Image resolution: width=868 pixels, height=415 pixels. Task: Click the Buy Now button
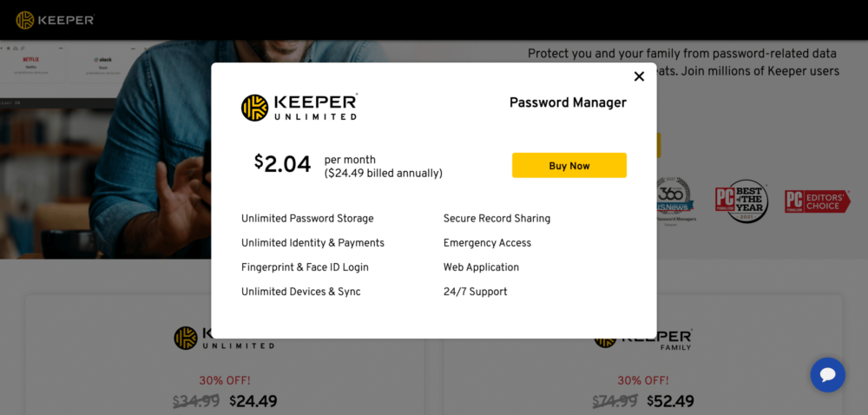[x=569, y=165]
